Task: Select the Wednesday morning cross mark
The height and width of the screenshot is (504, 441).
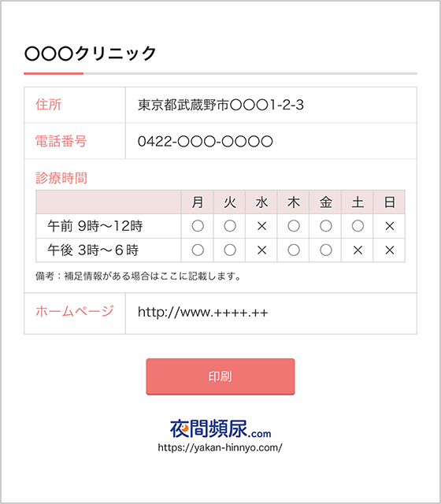Action: [x=261, y=226]
